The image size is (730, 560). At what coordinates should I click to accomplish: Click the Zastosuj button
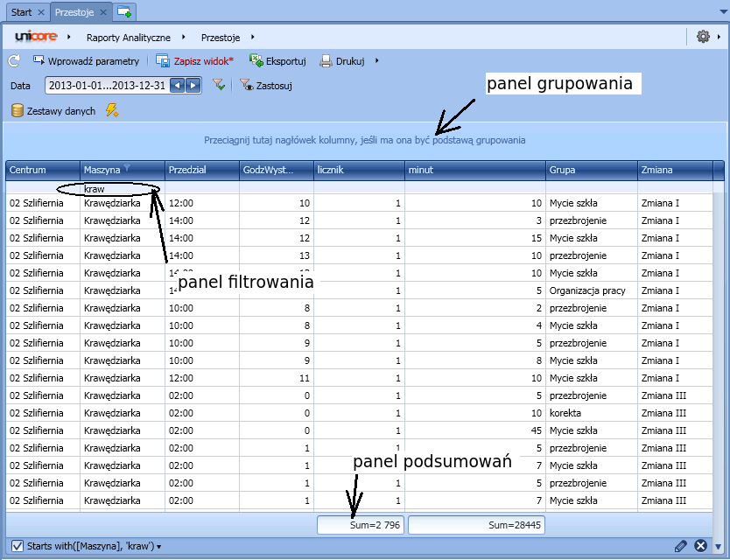point(266,86)
